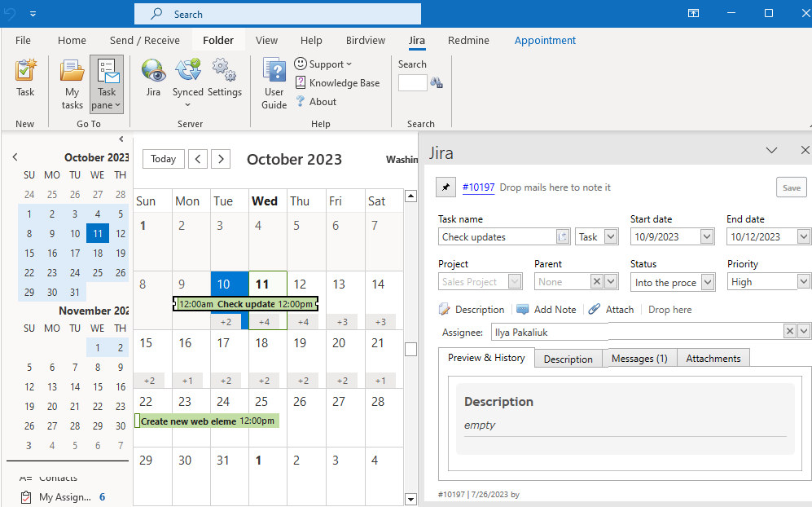Open the Messages (1) tab
812x507 pixels.
639,358
